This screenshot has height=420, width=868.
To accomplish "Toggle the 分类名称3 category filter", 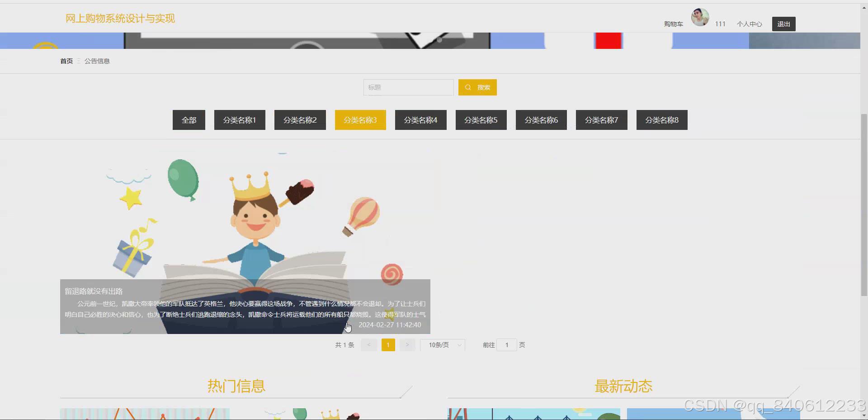I will tap(360, 120).
